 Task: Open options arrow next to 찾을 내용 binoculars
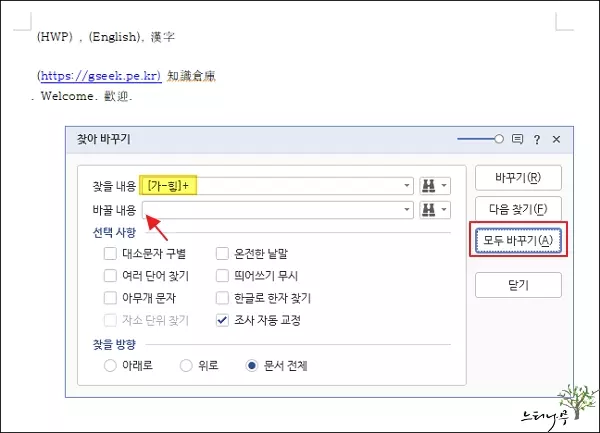tap(444, 186)
